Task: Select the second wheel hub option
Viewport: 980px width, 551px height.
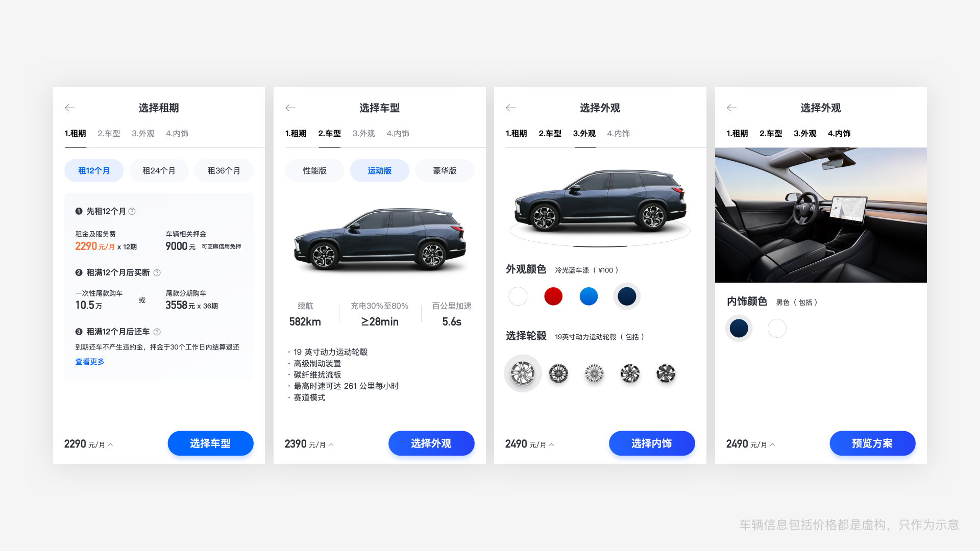Action: click(x=559, y=373)
